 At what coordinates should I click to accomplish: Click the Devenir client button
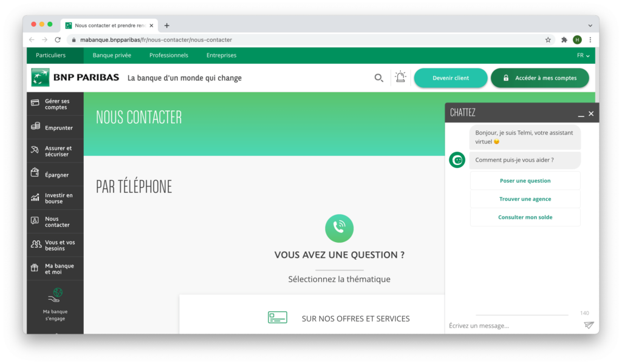[x=451, y=78]
